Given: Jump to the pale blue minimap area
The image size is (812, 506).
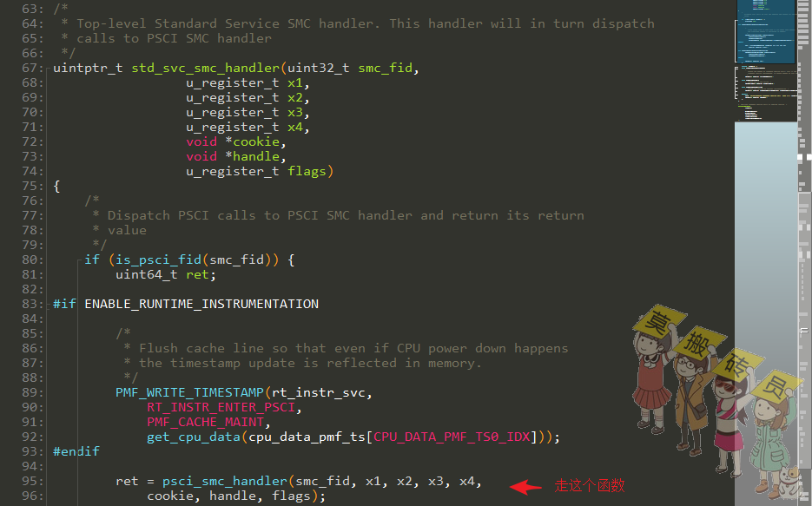Looking at the screenshot, I should coord(765,311).
